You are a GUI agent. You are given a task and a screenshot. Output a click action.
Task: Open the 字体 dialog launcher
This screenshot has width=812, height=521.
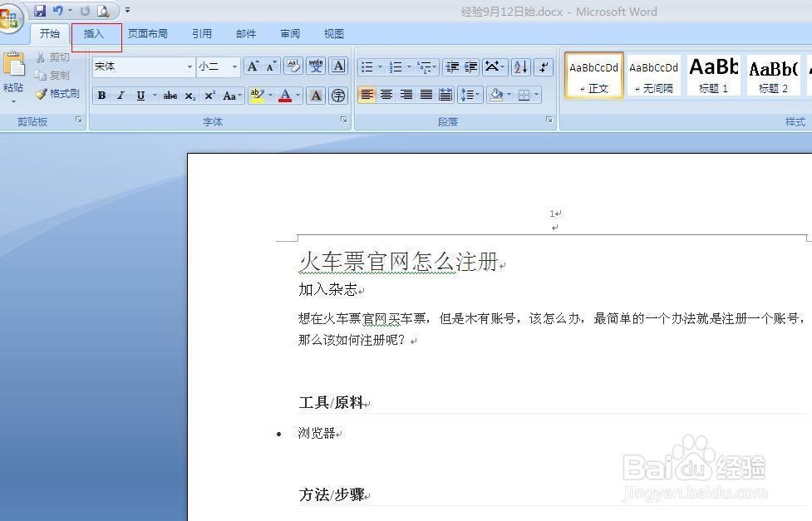click(344, 120)
